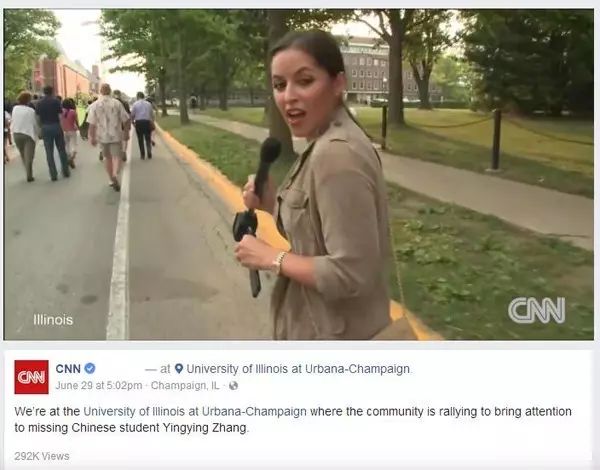Click the Illinois caption overlay on the video
This screenshot has height=470, width=600.
pos(53,320)
